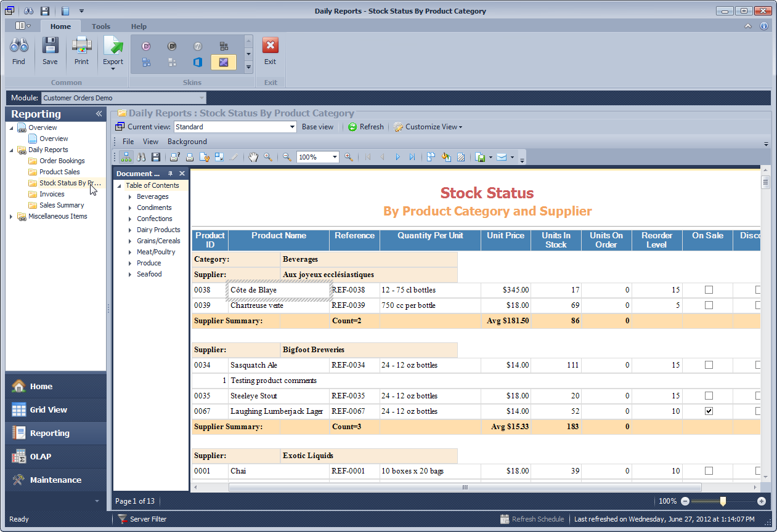The width and height of the screenshot is (777, 532).
Task: Uncheck On Sale for Laughing Lumberjack Lager
Action: pyautogui.click(x=709, y=411)
